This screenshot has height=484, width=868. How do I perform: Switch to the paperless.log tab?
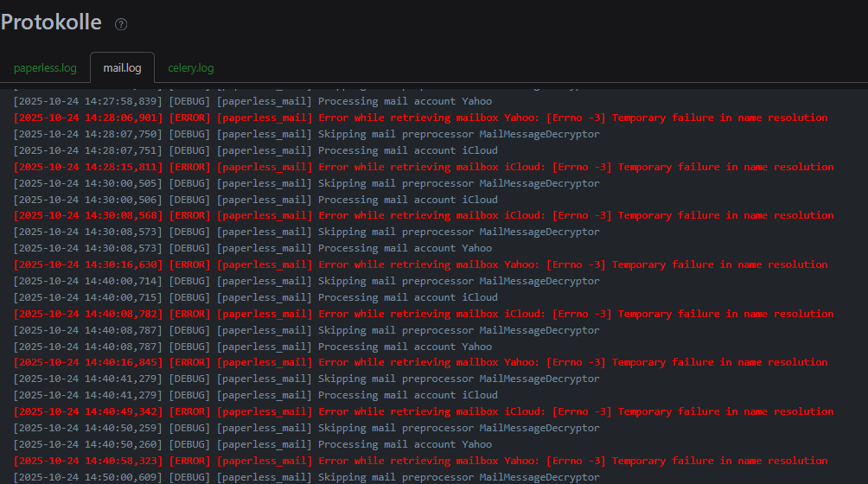pos(45,67)
